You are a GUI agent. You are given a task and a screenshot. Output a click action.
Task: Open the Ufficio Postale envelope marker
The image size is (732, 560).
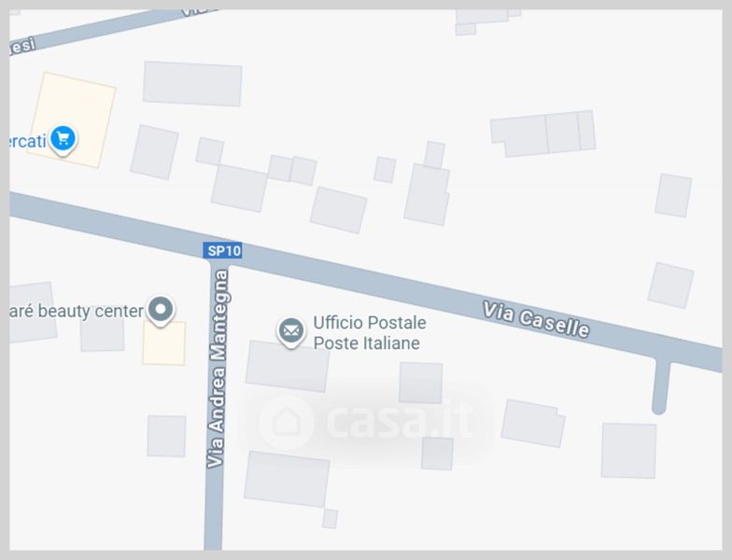coord(291,332)
